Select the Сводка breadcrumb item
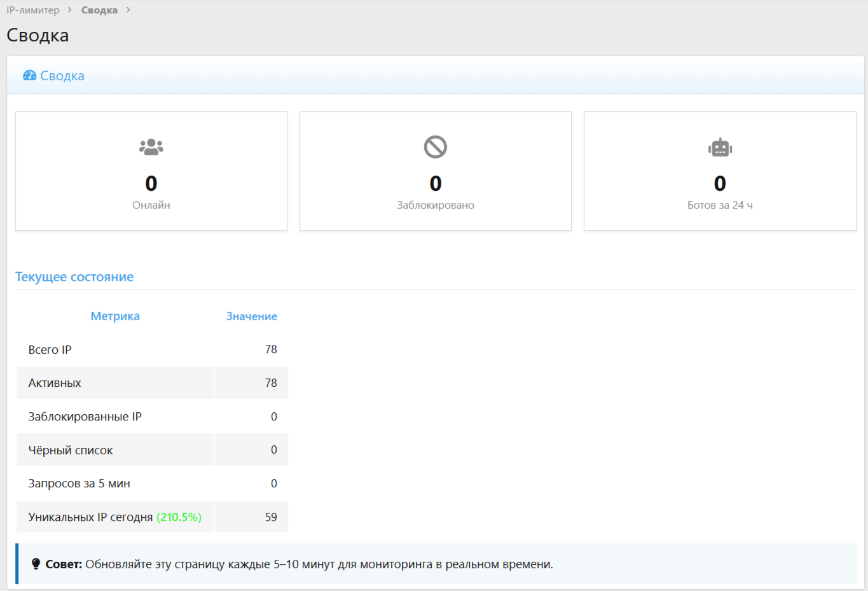Screen dimensions: 868x591 tap(99, 10)
